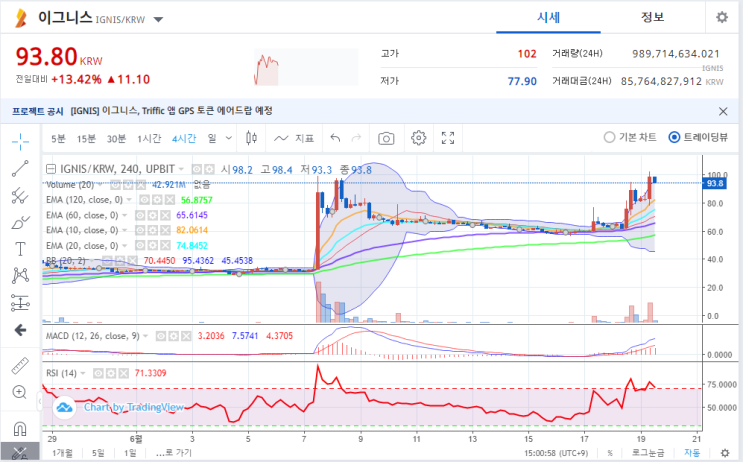Select the 1시간 interval
Image resolution: width=743 pixels, height=462 pixels.
149,138
